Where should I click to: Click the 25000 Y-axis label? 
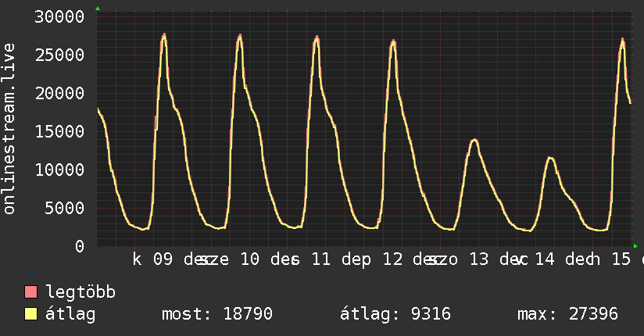tap(59, 55)
